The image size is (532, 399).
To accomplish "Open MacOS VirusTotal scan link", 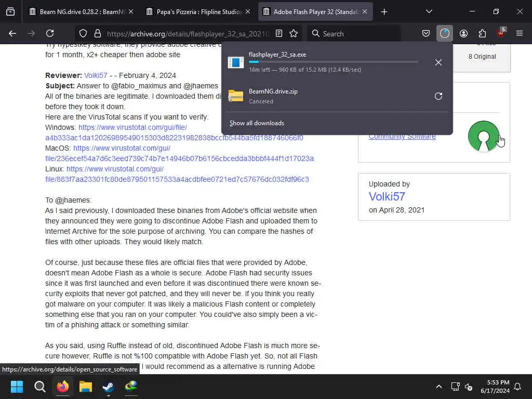I will tap(179, 153).
